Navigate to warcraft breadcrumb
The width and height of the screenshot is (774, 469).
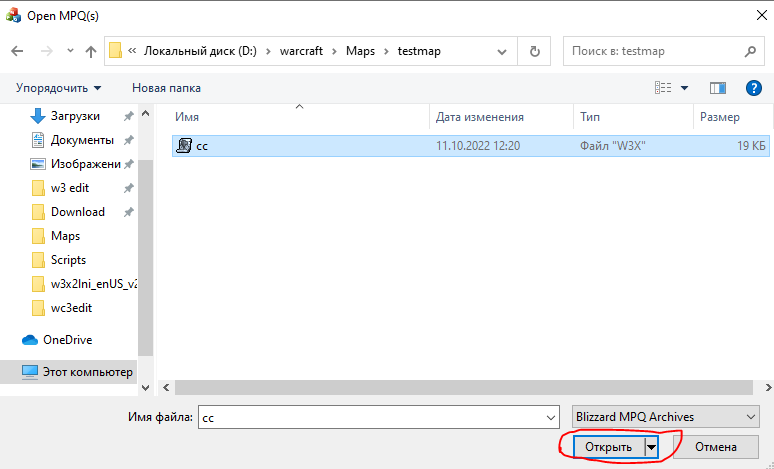[301, 51]
